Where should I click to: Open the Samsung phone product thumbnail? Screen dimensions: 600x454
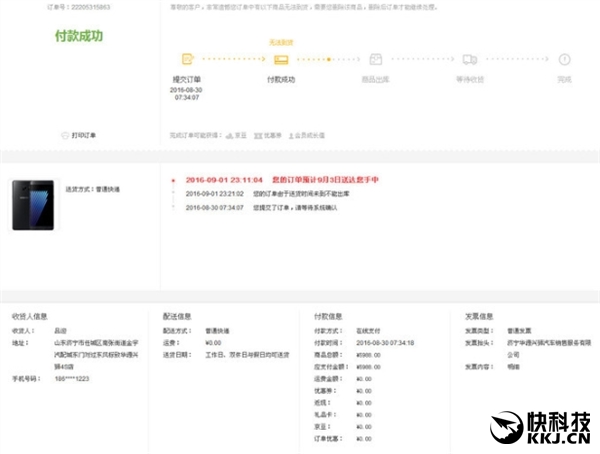click(32, 204)
